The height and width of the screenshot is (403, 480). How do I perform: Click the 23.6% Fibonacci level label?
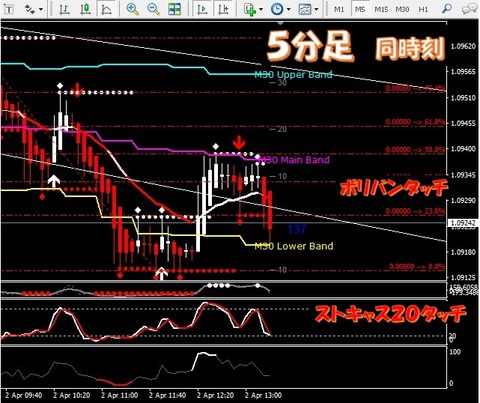pyautogui.click(x=415, y=211)
